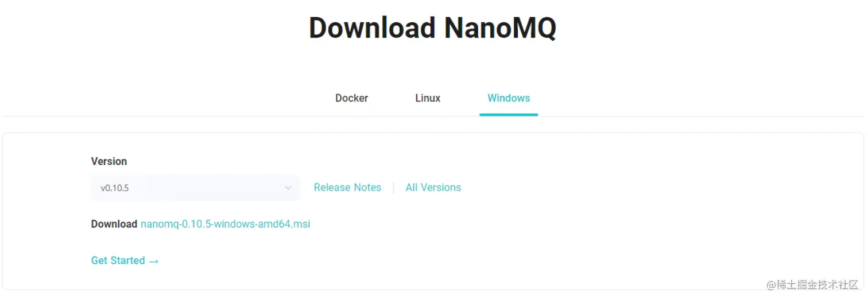868x300 pixels.
Task: View All Versions link
Action: pos(433,188)
